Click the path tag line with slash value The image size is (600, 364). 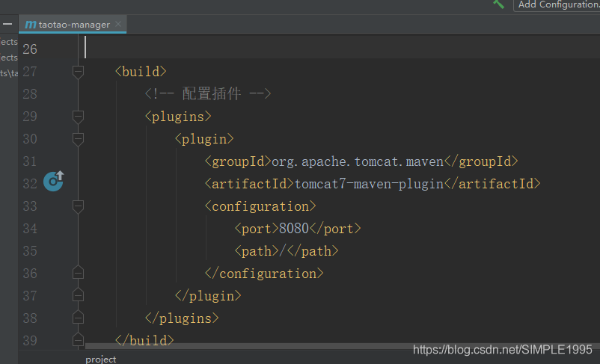tap(287, 251)
